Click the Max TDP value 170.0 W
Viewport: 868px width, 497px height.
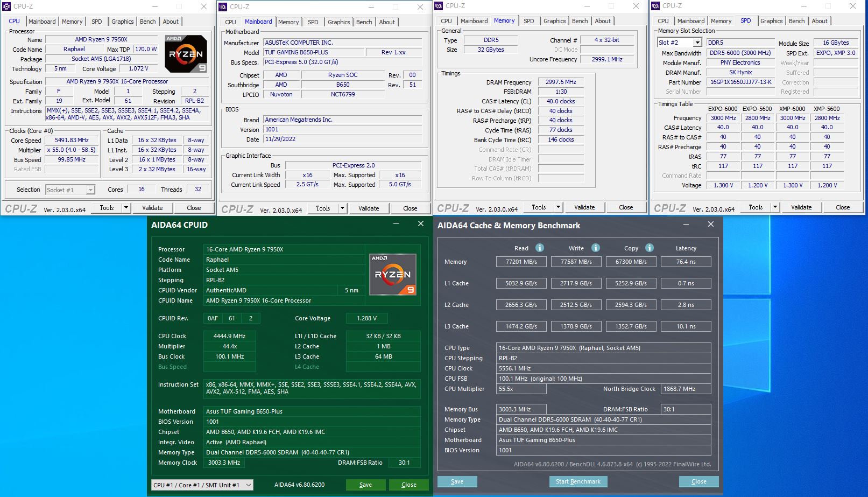click(146, 49)
